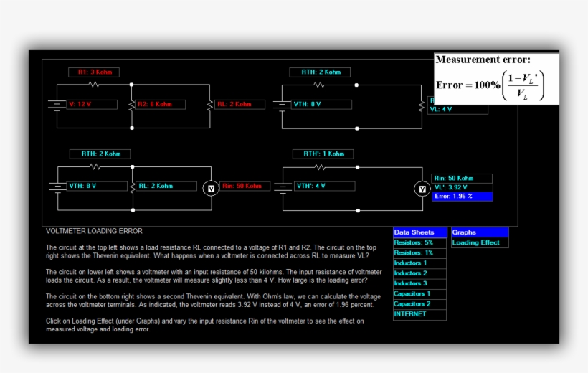Click the battery symbol beside VTH': 4 V
The image size is (588, 373).
point(282,186)
